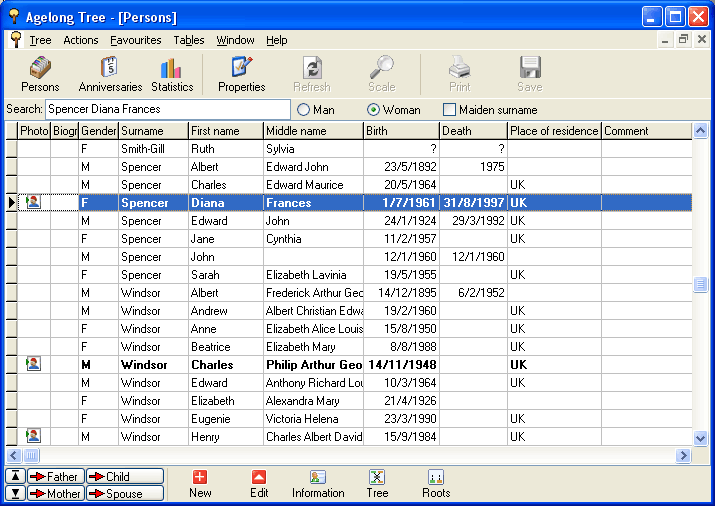This screenshot has height=506, width=715.
Task: Select birth date 23/5/1892 cell
Action: 401,166
